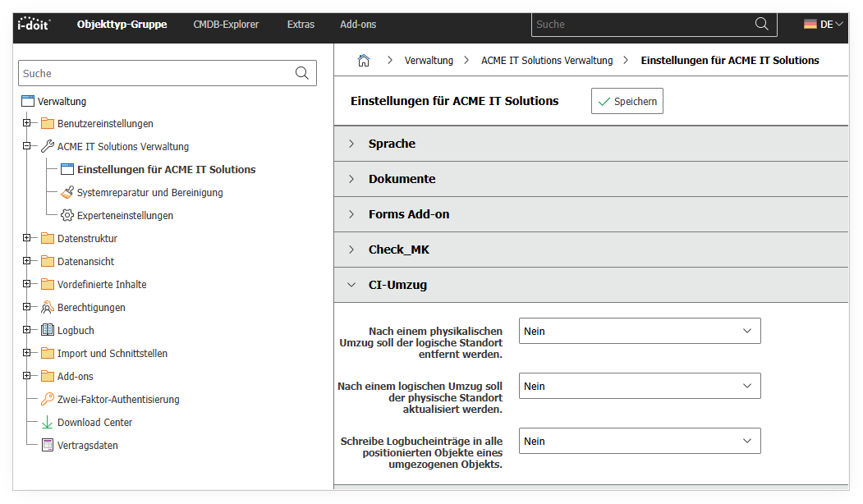Click the Import und Schnittstellen folder icon
The width and height of the screenshot is (863, 504).
click(x=48, y=353)
